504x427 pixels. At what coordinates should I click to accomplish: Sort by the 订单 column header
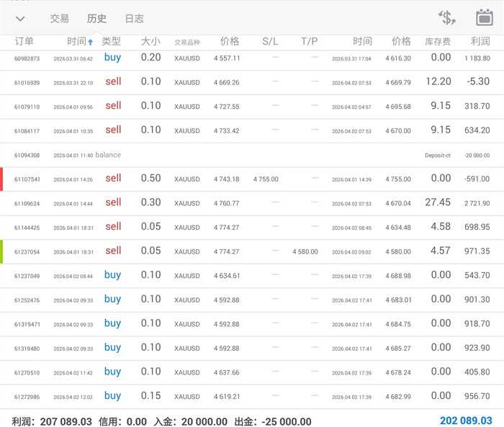24,42
